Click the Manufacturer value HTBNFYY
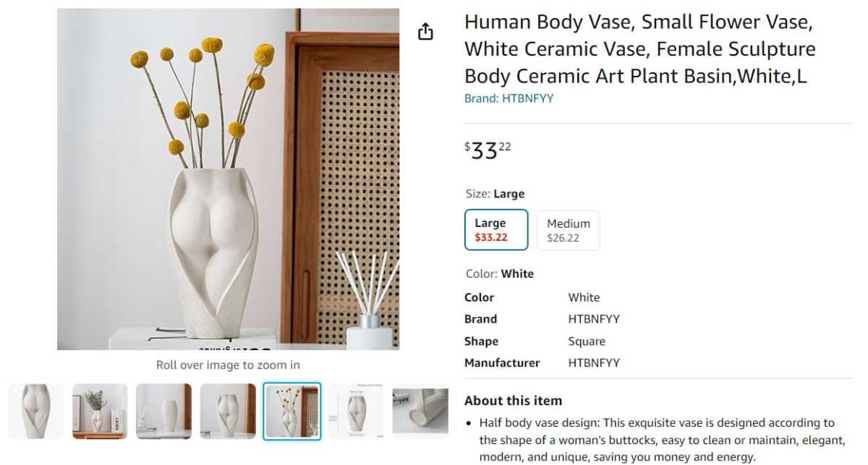The image size is (868, 465). click(x=594, y=363)
